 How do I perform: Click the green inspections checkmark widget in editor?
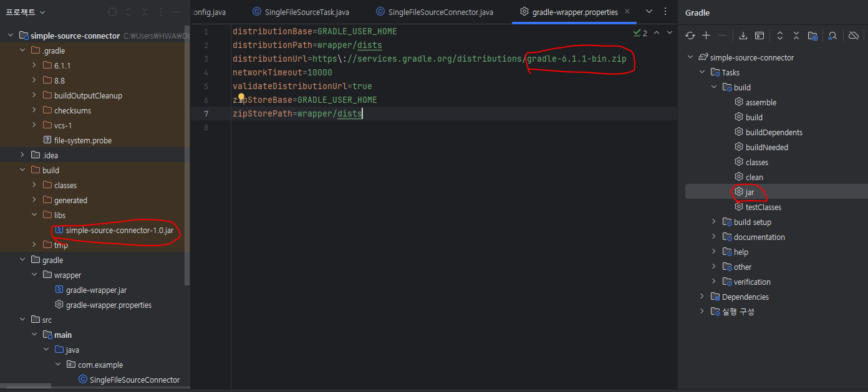pyautogui.click(x=640, y=32)
